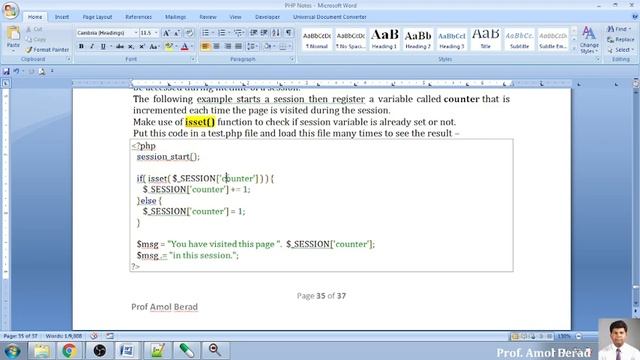Open the Office button menu
Screen dimensions: 640x360
pyautogui.click(x=10, y=10)
